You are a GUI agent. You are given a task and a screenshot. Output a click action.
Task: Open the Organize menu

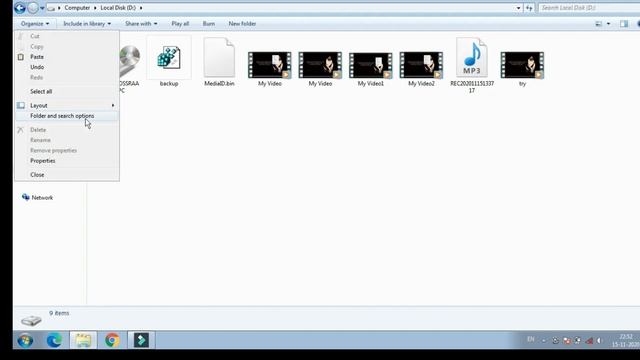pyautogui.click(x=35, y=24)
